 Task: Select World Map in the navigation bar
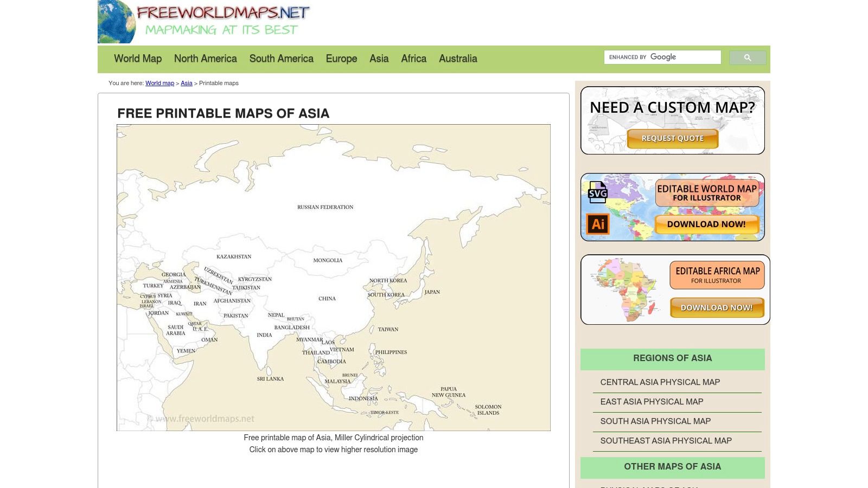point(138,59)
